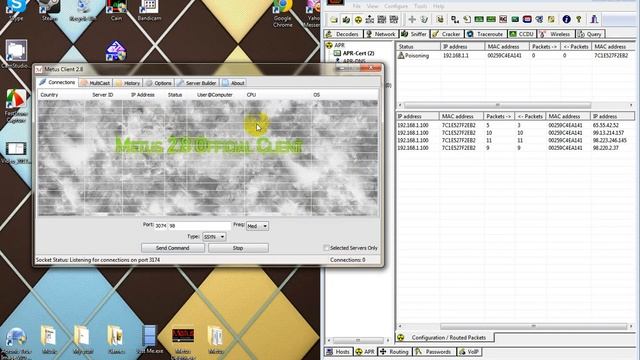Image resolution: width=640 pixels, height=360 pixels.
Task: Select routed packet row with 99.13.214.157
Action: pos(515,133)
